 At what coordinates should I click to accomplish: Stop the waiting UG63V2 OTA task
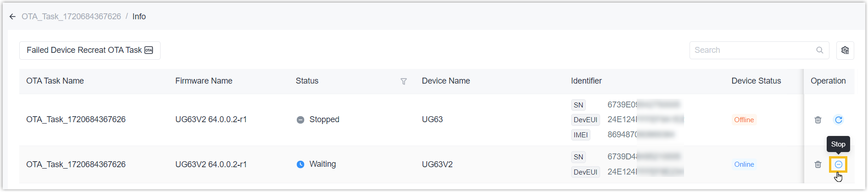pyautogui.click(x=839, y=164)
